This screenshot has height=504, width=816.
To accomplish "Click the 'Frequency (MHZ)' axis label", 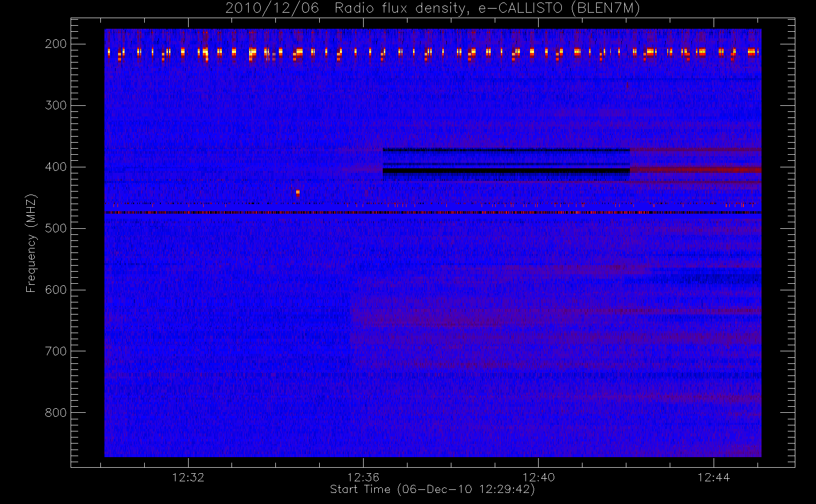I will pyautogui.click(x=31, y=243).
